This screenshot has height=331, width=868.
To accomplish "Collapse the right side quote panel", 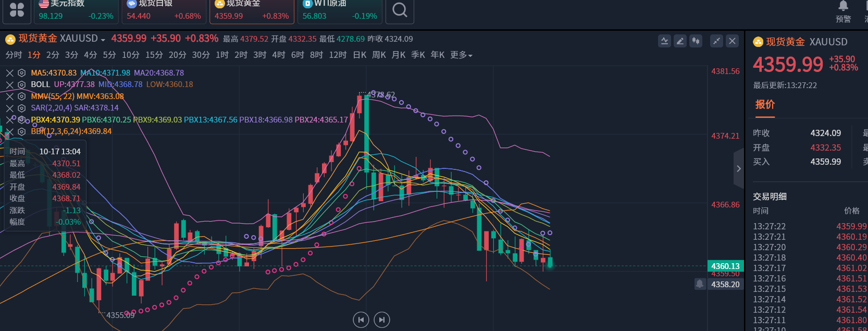I will [x=738, y=168].
